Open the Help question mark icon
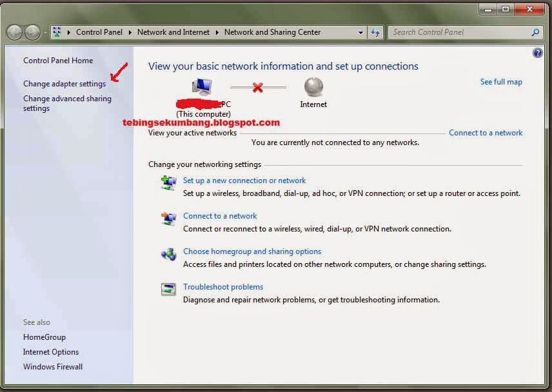 click(538, 52)
